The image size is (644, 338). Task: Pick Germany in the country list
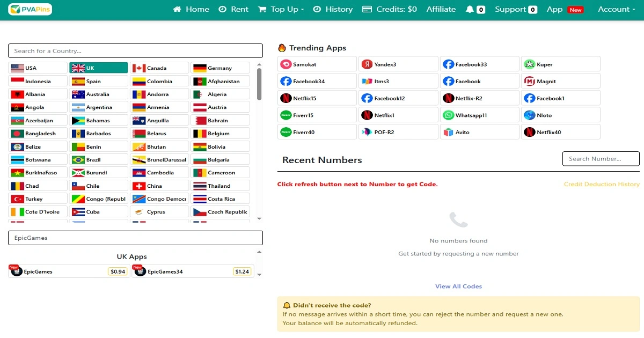click(x=220, y=68)
